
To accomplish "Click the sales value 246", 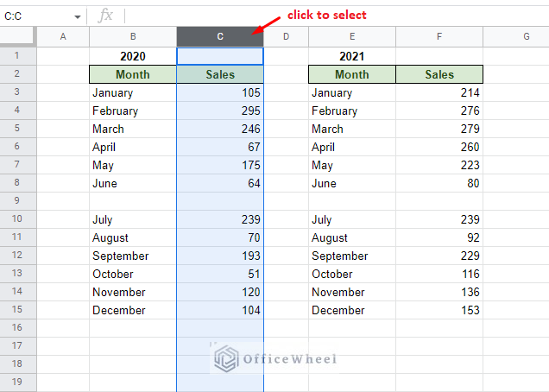I will pyautogui.click(x=220, y=129).
